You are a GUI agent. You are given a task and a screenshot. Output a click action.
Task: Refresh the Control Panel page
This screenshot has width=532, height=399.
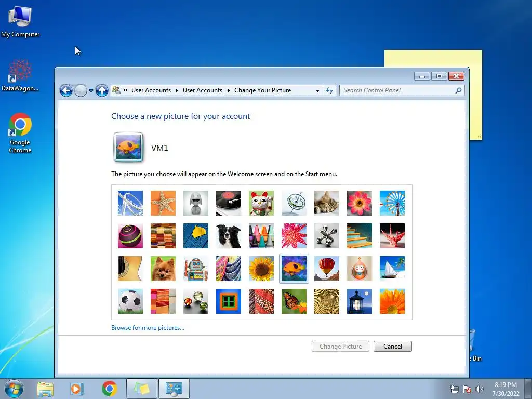329,90
